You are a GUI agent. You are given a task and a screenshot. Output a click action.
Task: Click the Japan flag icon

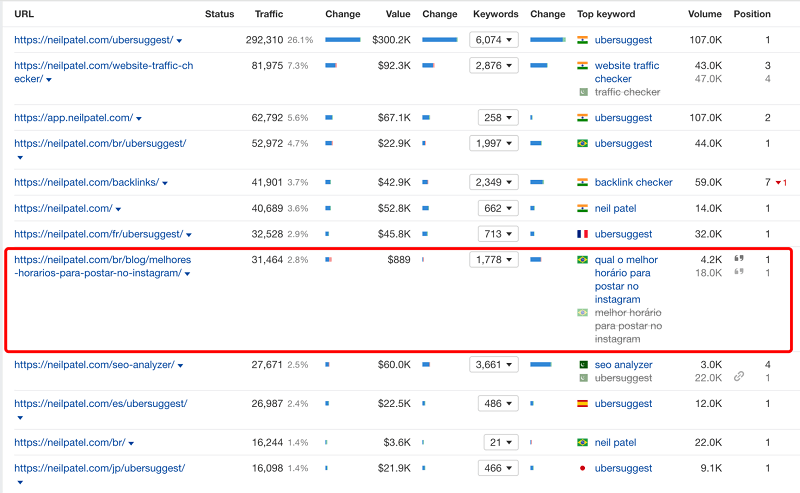(x=582, y=468)
